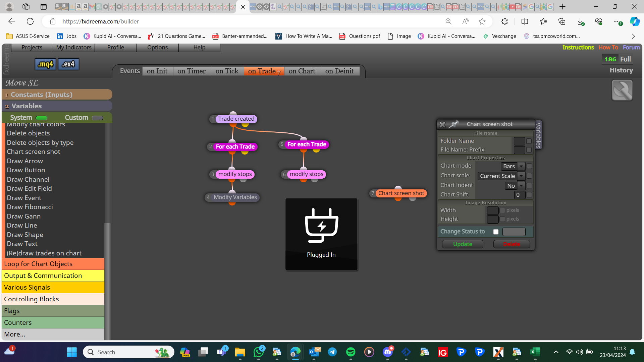Click the Folder Name input field
The image size is (644, 362).
[x=519, y=141]
